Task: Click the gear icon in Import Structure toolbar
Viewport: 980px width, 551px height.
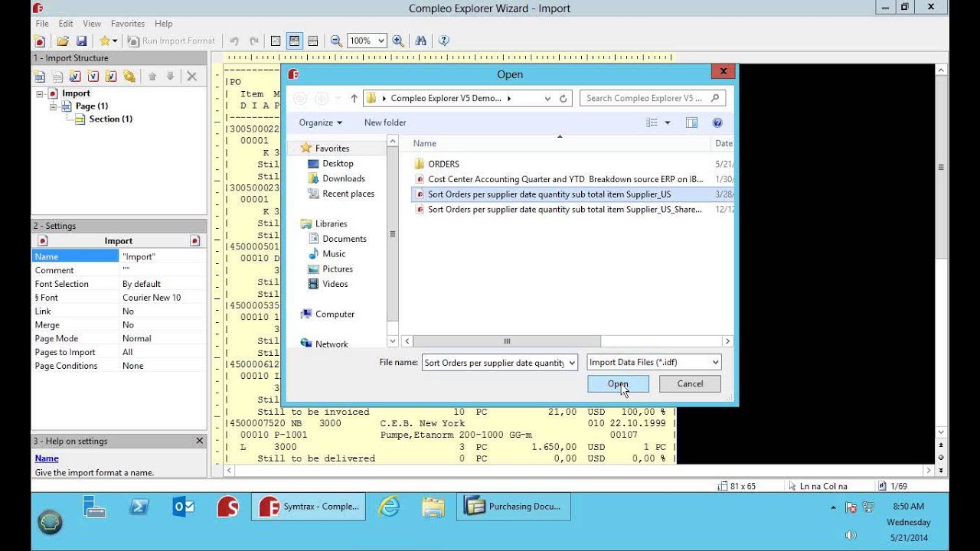Action: [x=129, y=76]
